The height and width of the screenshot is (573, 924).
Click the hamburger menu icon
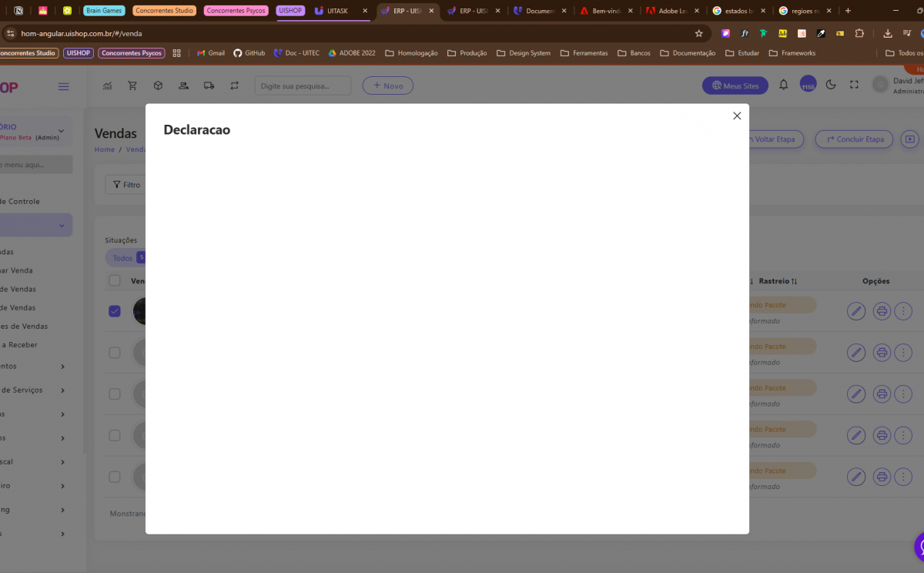pyautogui.click(x=64, y=86)
